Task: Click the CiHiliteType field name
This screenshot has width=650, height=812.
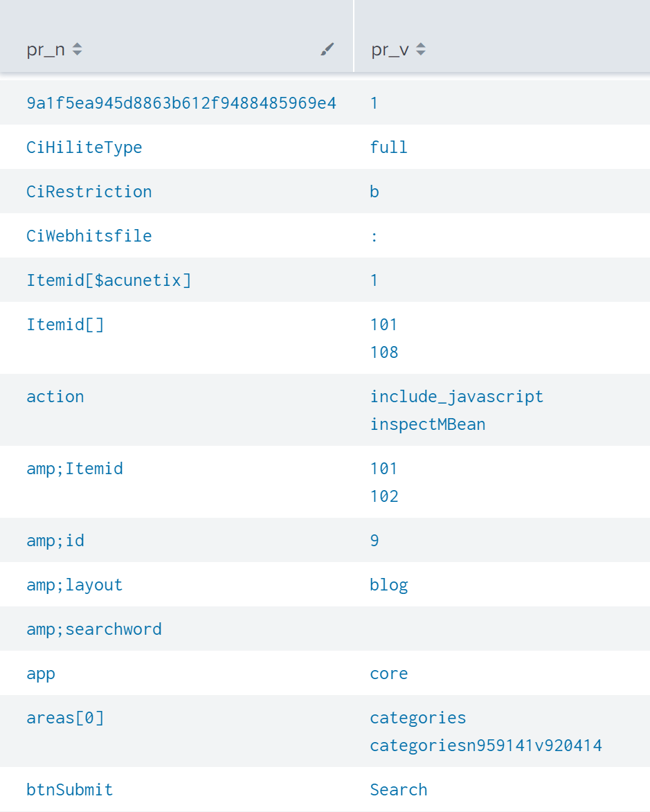Action: [84, 147]
